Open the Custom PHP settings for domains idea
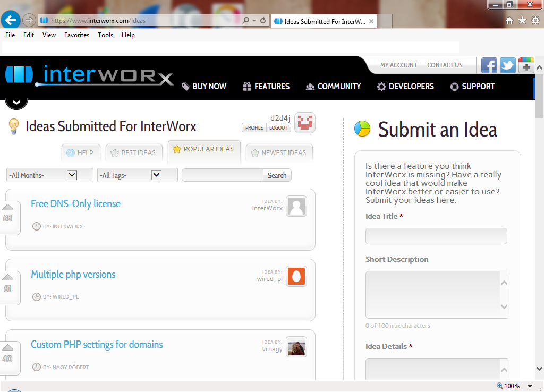The image size is (544, 392). click(x=97, y=345)
